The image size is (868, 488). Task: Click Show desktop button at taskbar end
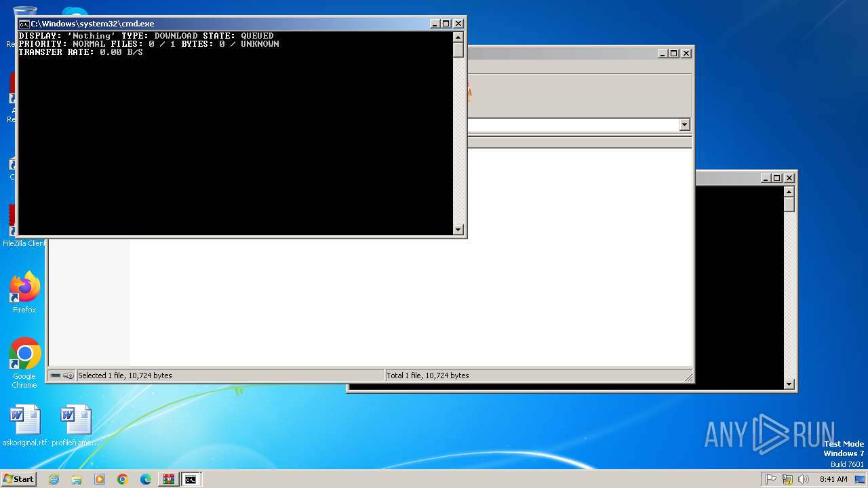coord(860,479)
